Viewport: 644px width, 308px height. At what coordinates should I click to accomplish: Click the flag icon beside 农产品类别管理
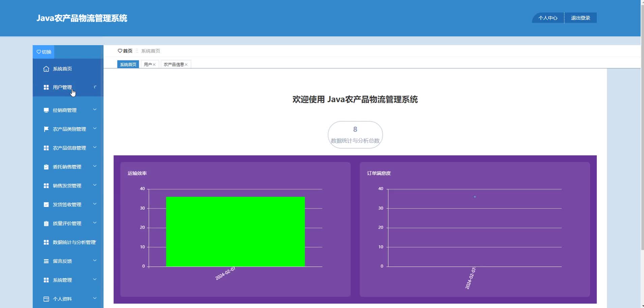click(x=46, y=129)
